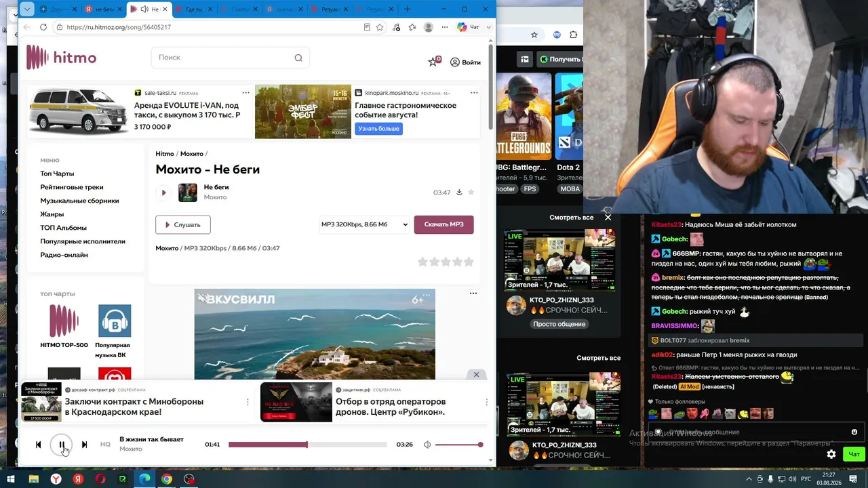Image resolution: width=868 pixels, height=488 pixels.
Task: Open the HITMO TOP-500 chart
Action: pos(64,327)
